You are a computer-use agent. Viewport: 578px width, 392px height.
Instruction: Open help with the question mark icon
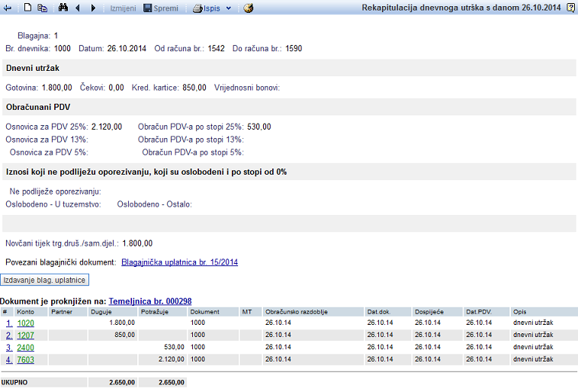click(x=570, y=8)
